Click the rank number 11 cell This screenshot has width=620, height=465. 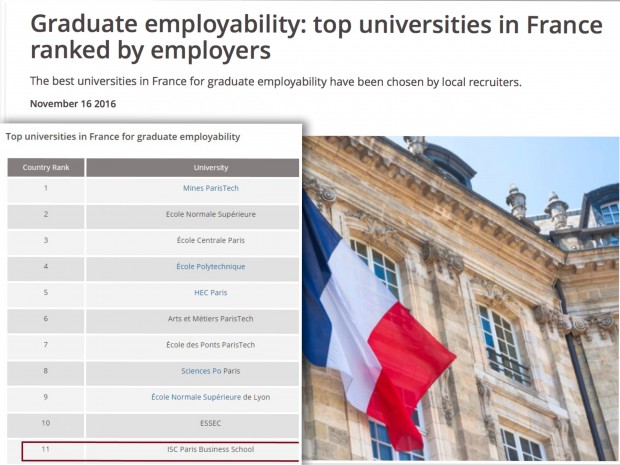pyautogui.click(x=45, y=449)
